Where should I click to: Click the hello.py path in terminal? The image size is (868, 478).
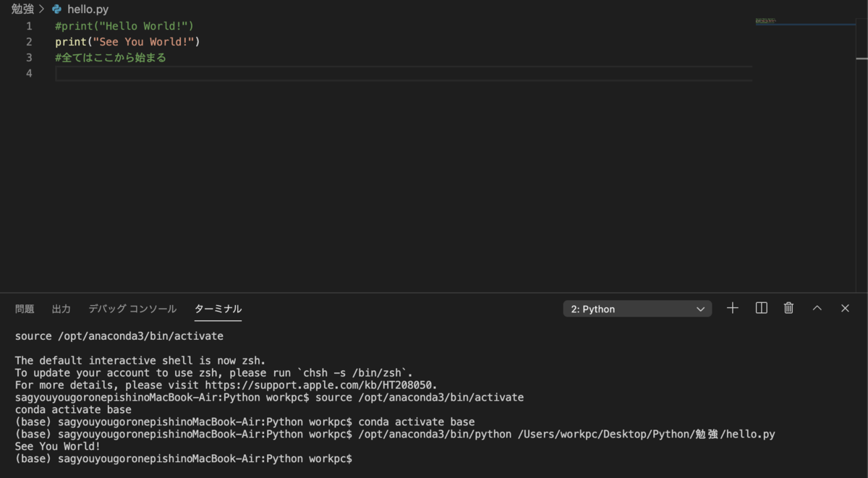pos(752,435)
